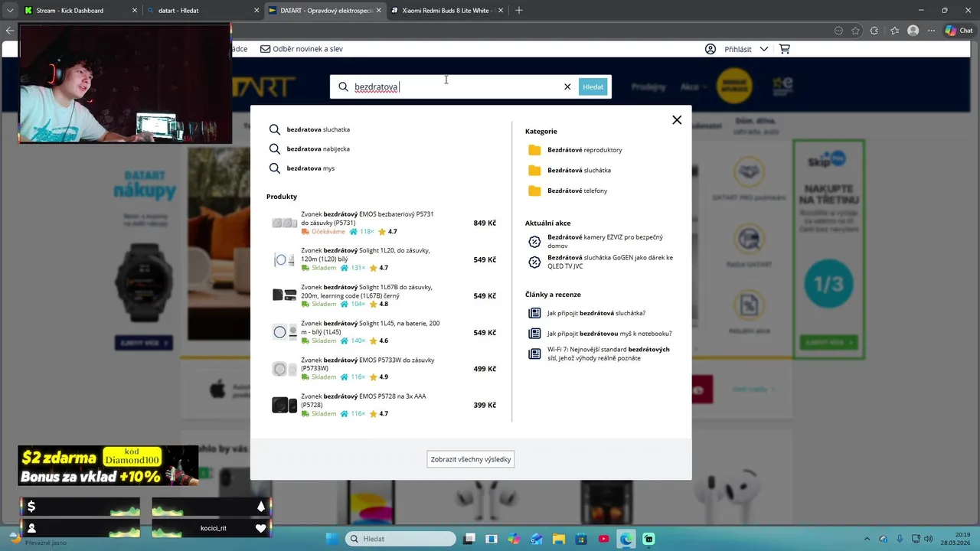Screen dimensions: 980x551
Task: Open the volume control in system tray
Action: tap(928, 539)
